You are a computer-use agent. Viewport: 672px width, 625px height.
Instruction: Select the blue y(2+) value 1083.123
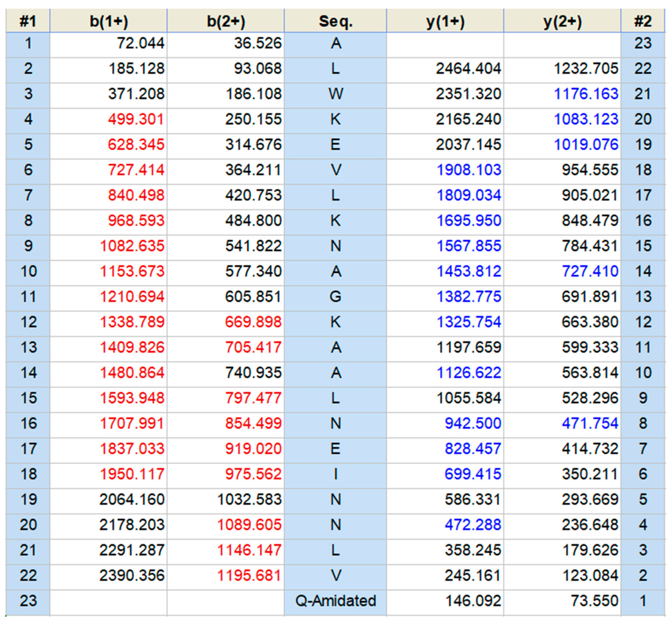(x=586, y=119)
